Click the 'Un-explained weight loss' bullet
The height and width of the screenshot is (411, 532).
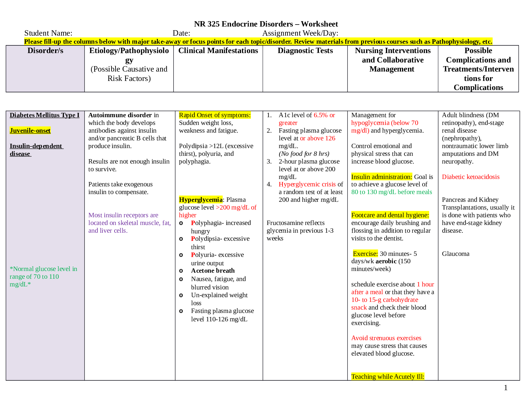tap(219, 299)
